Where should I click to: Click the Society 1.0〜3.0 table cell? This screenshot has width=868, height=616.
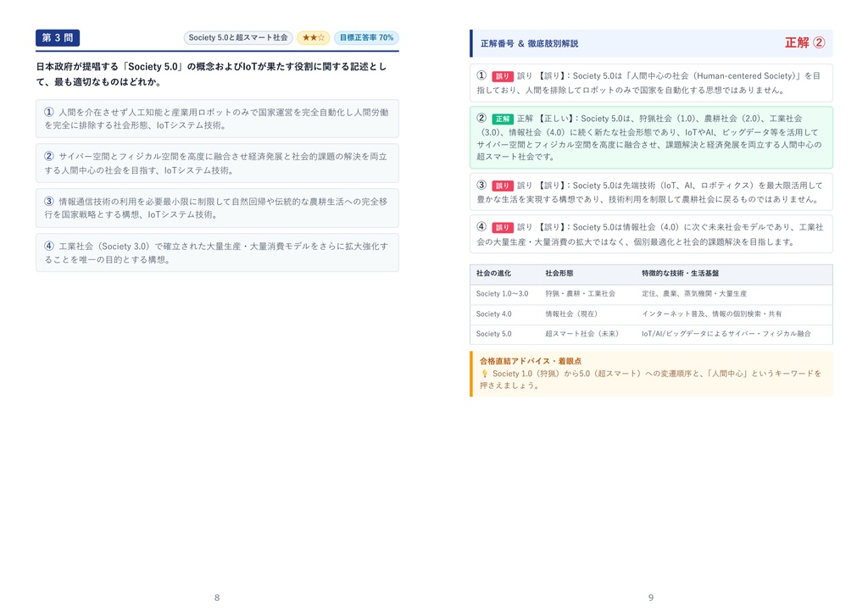(502, 294)
